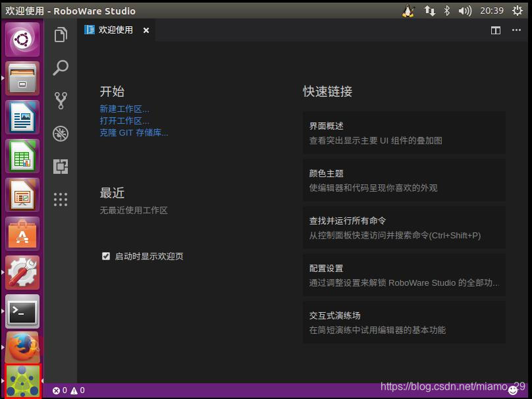Open the Bluetooth indicator menu
The height and width of the screenshot is (399, 532).
coord(447,11)
